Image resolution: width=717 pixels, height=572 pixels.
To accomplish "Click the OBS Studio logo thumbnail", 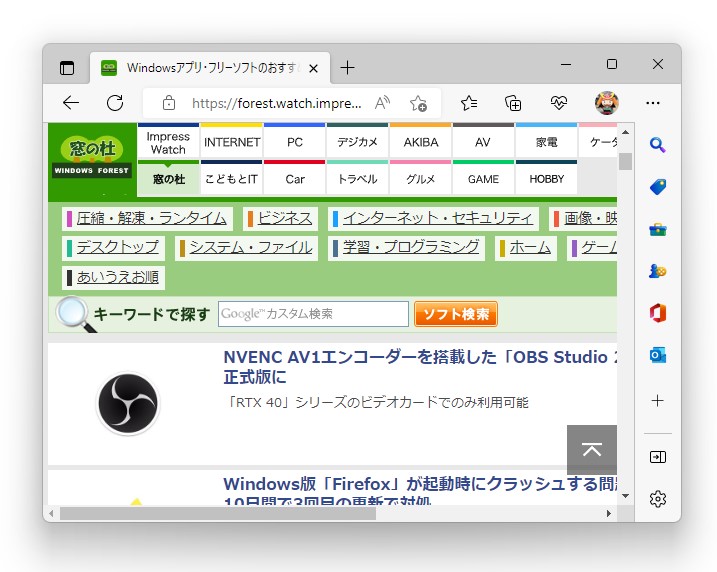I will 128,403.
